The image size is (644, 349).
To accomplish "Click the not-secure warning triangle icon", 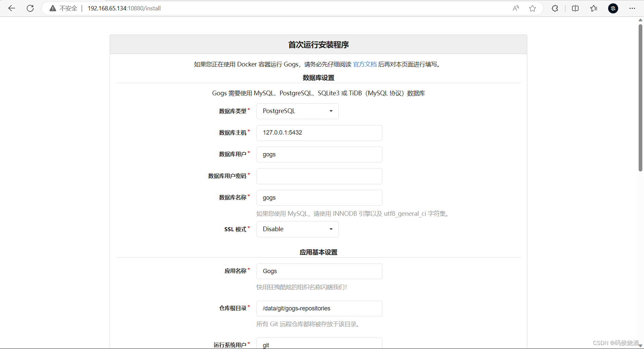I will (x=53, y=8).
